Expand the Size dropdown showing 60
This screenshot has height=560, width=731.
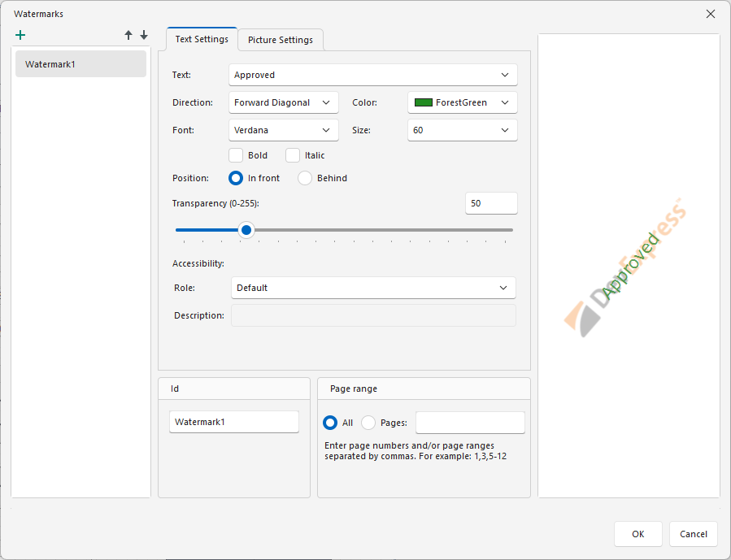[462, 130]
